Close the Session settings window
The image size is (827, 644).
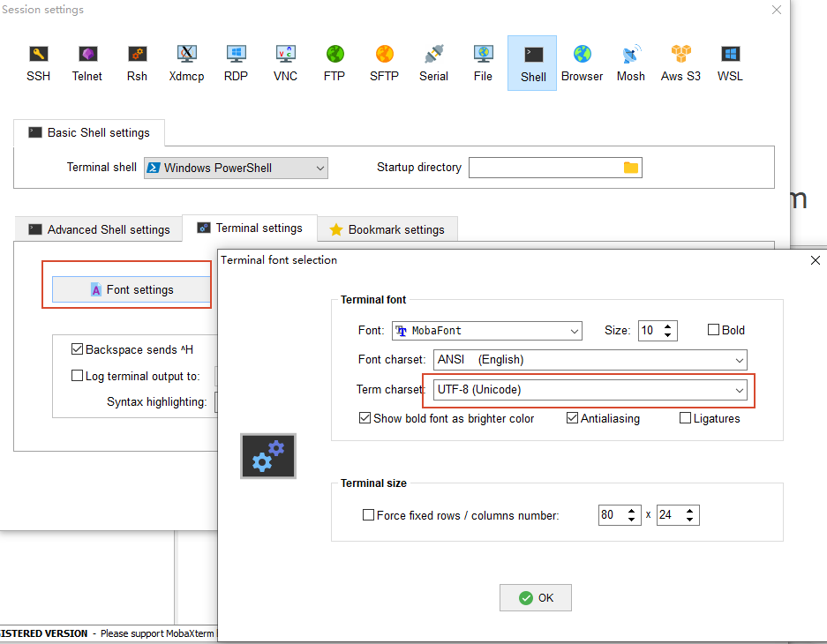point(777,10)
